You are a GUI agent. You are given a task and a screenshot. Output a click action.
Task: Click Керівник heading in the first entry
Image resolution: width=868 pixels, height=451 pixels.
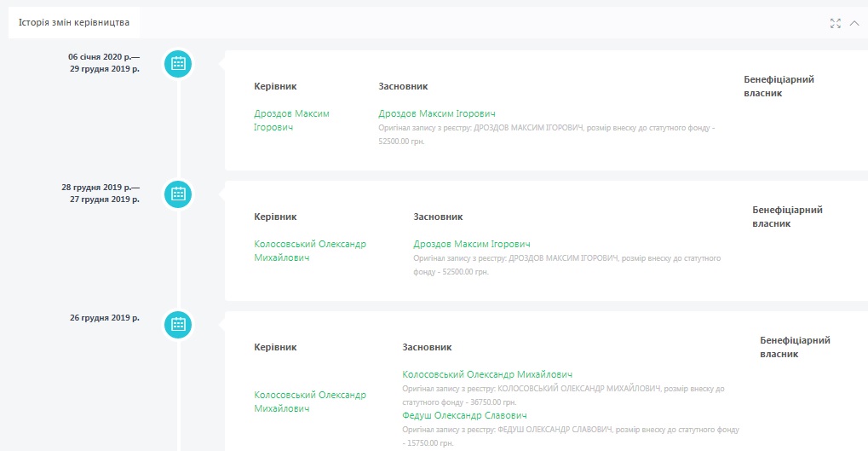tap(275, 86)
